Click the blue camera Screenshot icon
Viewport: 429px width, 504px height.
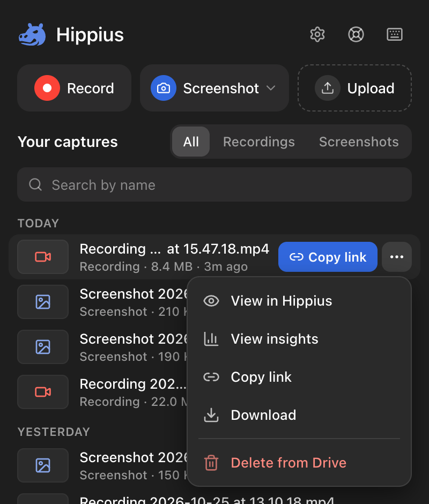(x=164, y=88)
